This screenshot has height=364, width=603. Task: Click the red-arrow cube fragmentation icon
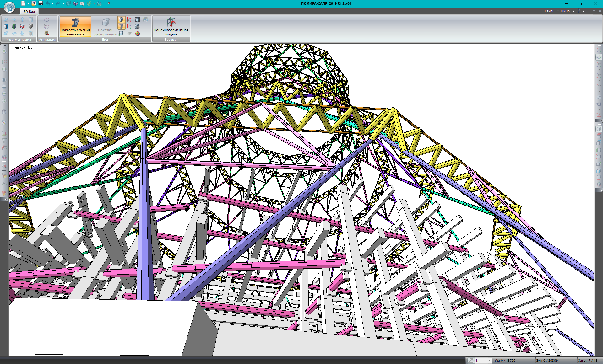coord(22,26)
